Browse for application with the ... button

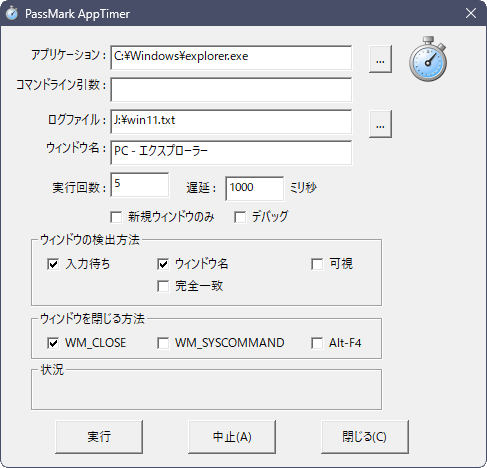(x=380, y=59)
